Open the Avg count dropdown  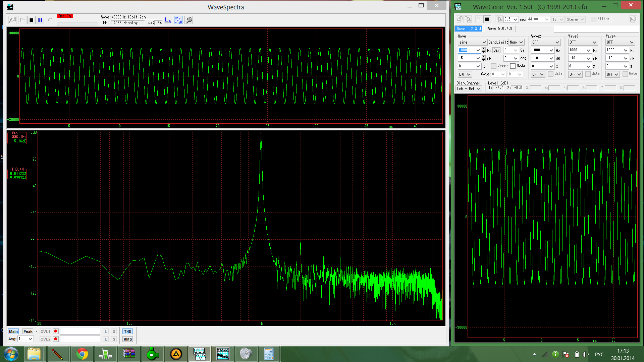tap(30, 339)
